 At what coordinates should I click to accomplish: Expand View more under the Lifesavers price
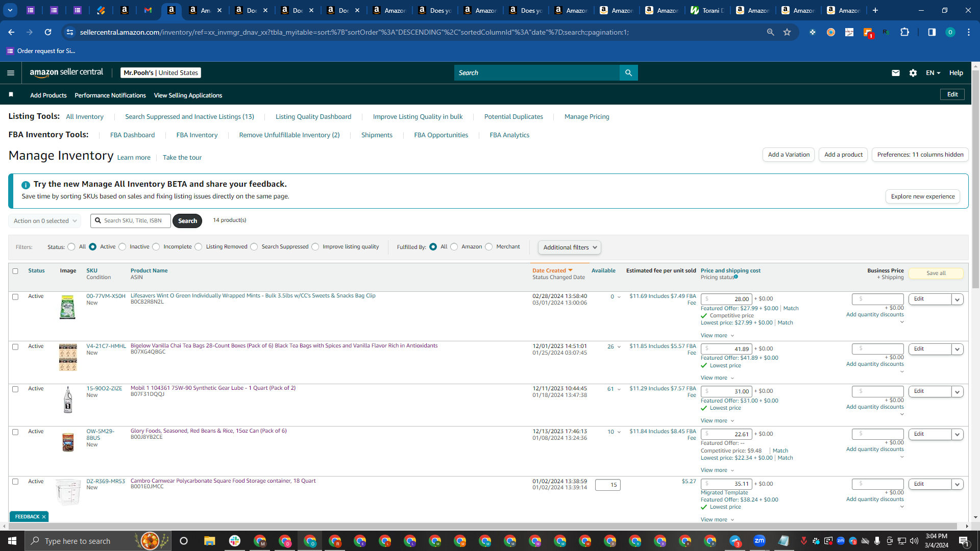click(717, 336)
